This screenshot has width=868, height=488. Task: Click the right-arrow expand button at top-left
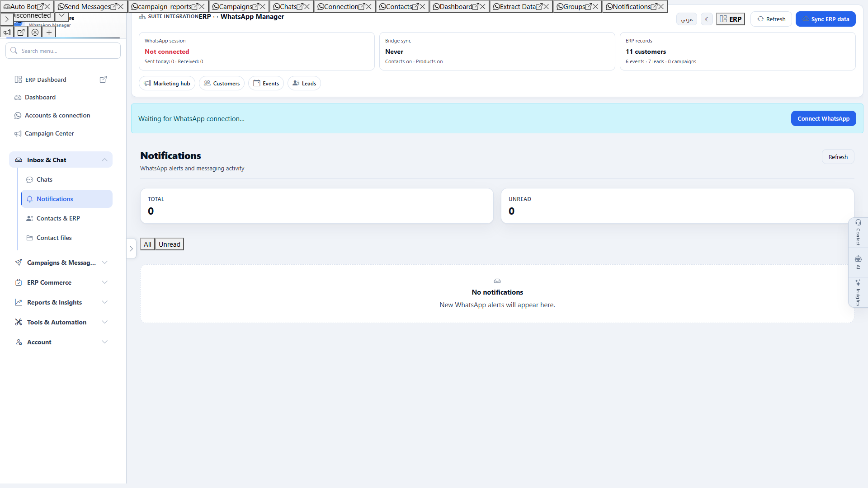[x=7, y=19]
